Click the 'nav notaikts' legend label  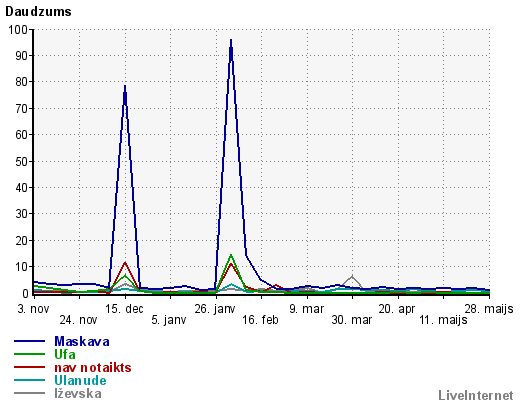click(93, 367)
